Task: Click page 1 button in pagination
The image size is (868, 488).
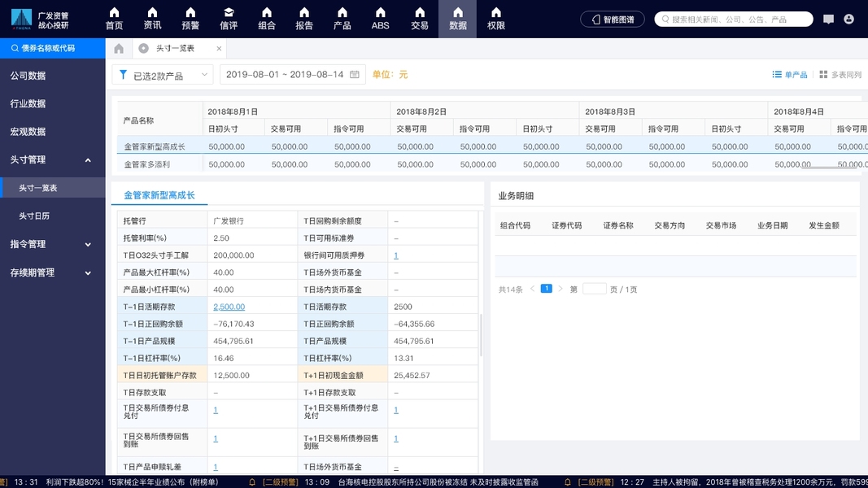Action: coord(547,288)
